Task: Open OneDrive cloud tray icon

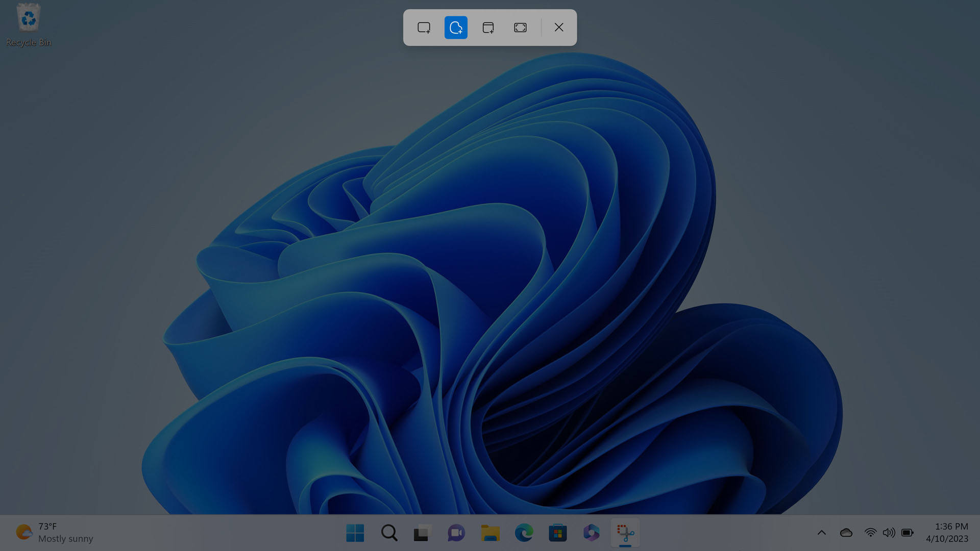Action: 846,533
